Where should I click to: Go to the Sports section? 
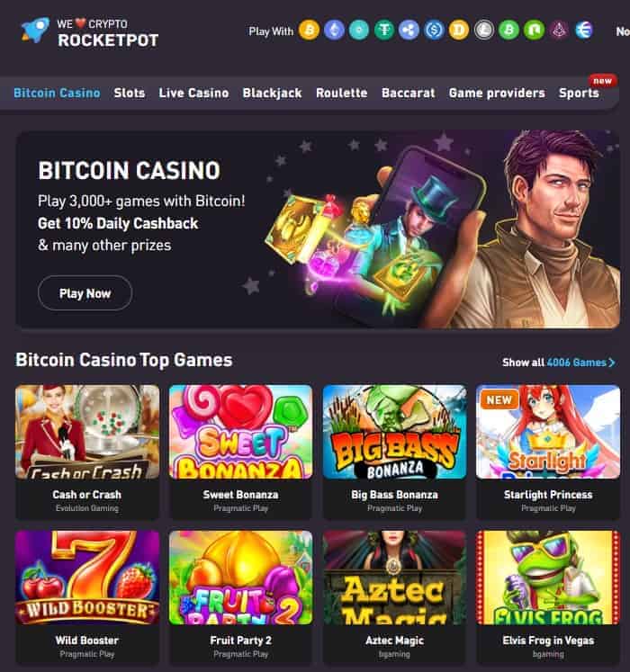click(579, 93)
